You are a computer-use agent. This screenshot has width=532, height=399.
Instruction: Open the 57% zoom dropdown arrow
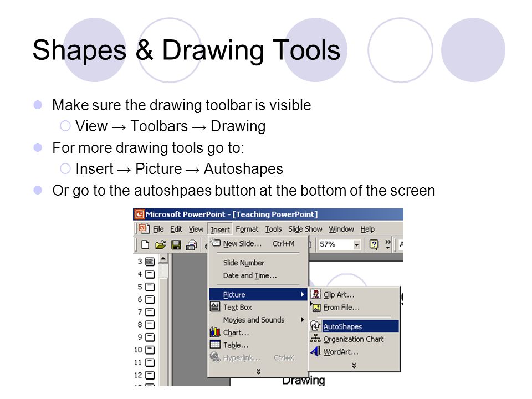(x=356, y=244)
